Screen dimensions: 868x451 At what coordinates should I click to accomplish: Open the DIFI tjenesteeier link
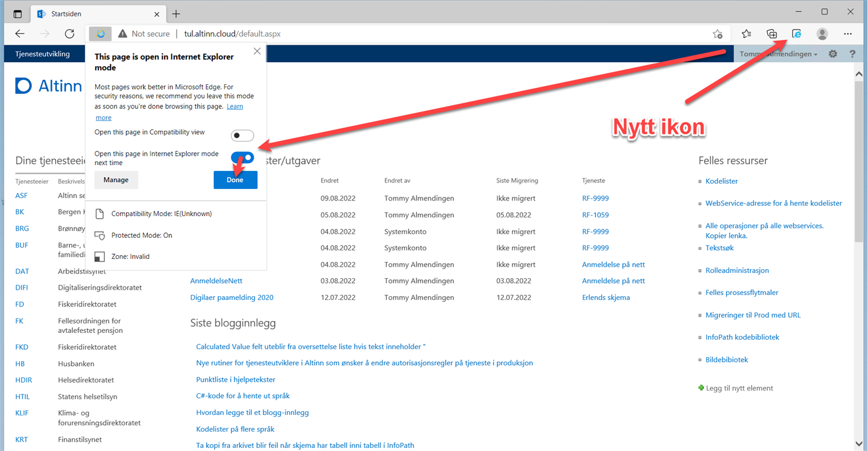(x=22, y=287)
